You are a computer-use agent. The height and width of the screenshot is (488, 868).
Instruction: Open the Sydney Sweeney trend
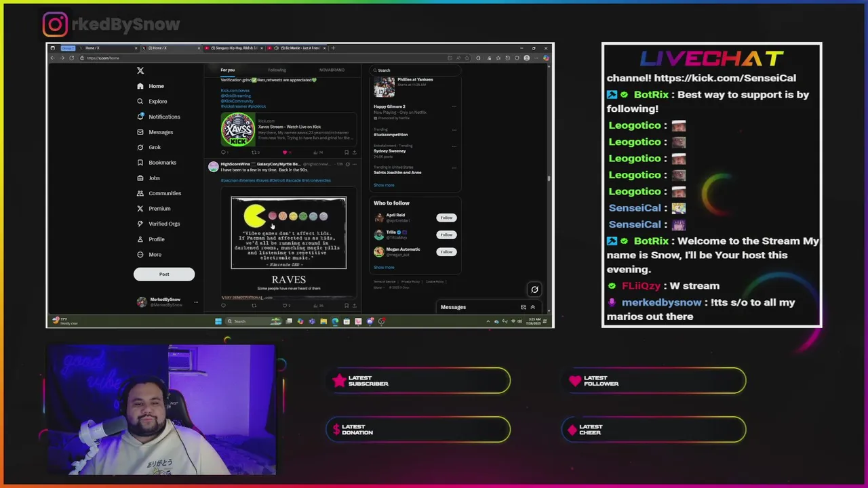390,151
